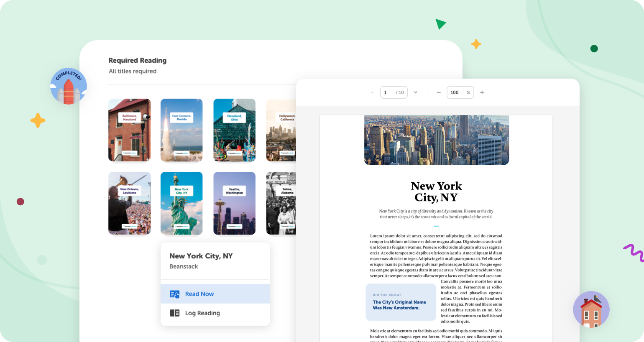Select the New York City, NY book cover
Image resolution: width=644 pixels, height=342 pixels.
(181, 203)
